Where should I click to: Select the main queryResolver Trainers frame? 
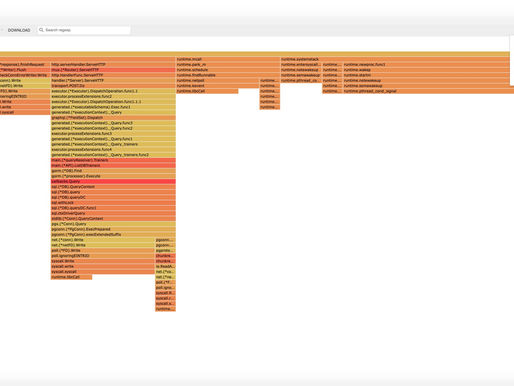point(113,160)
